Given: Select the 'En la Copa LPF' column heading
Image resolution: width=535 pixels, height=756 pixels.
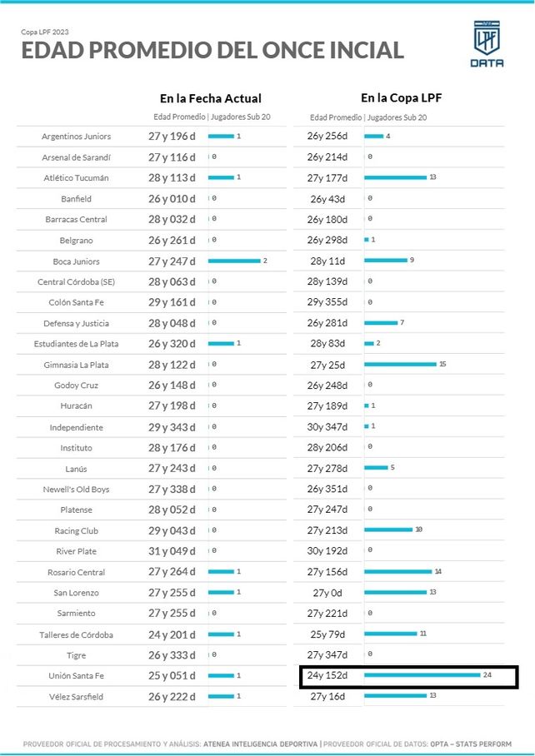Looking at the screenshot, I should pos(401,98).
